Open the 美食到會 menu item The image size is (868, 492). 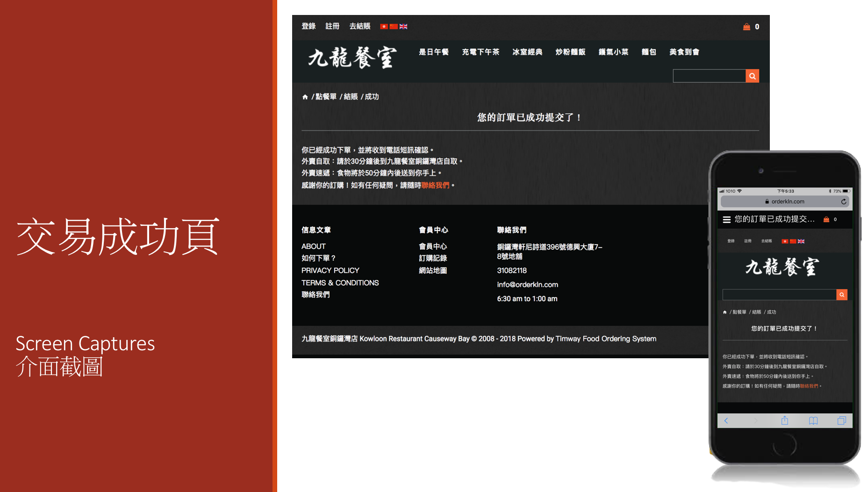point(684,52)
